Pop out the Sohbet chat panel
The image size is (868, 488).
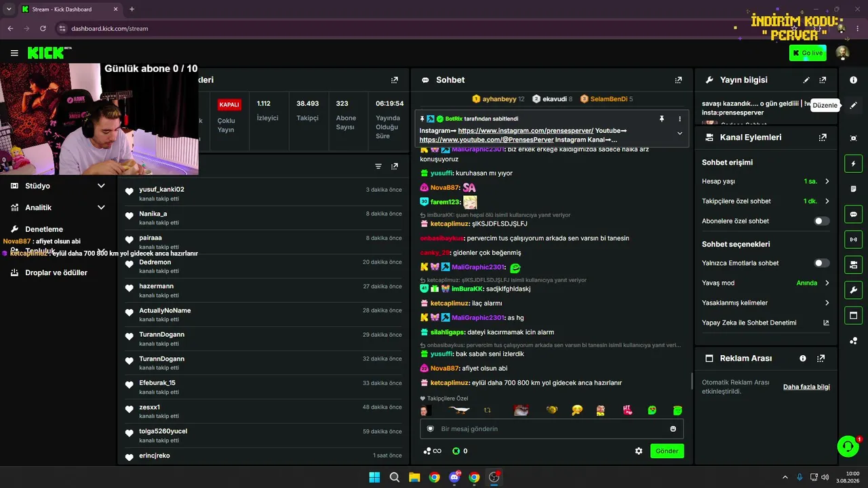tap(678, 80)
